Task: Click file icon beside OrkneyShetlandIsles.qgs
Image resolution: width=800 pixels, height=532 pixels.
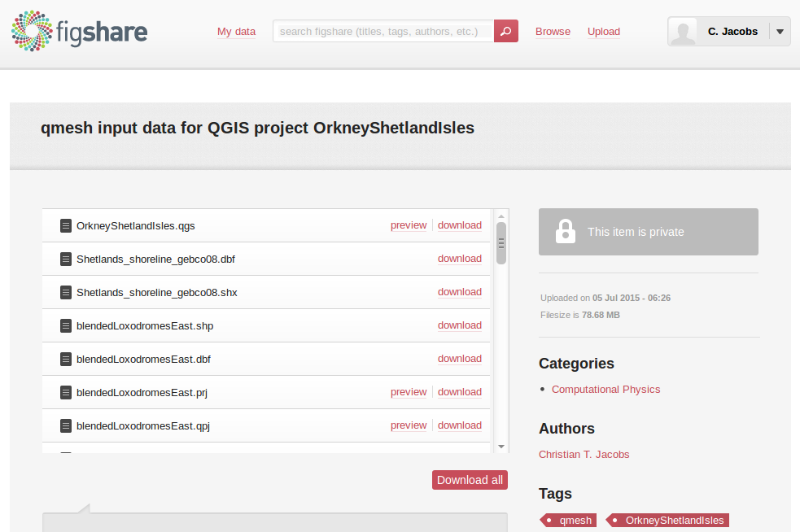Action: point(66,225)
